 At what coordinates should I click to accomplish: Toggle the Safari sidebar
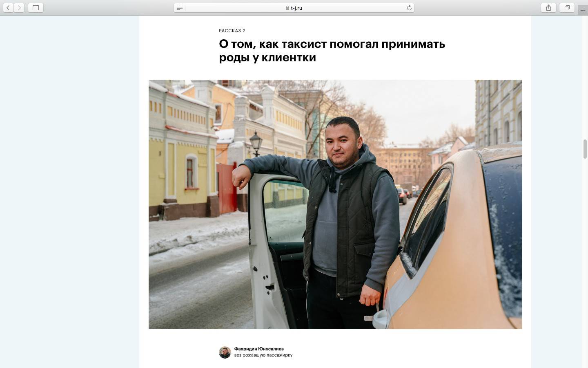tap(36, 8)
